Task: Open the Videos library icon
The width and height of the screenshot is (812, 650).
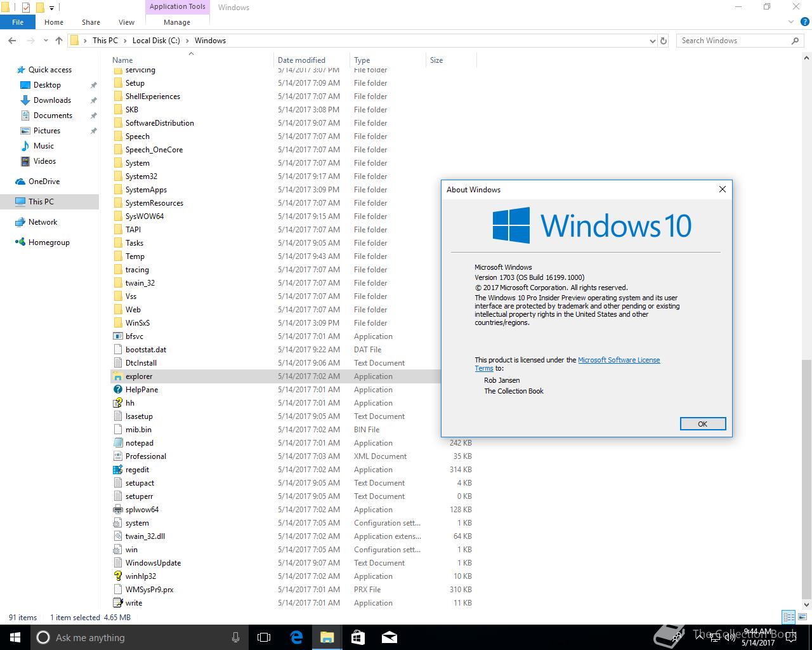Action: coord(25,161)
